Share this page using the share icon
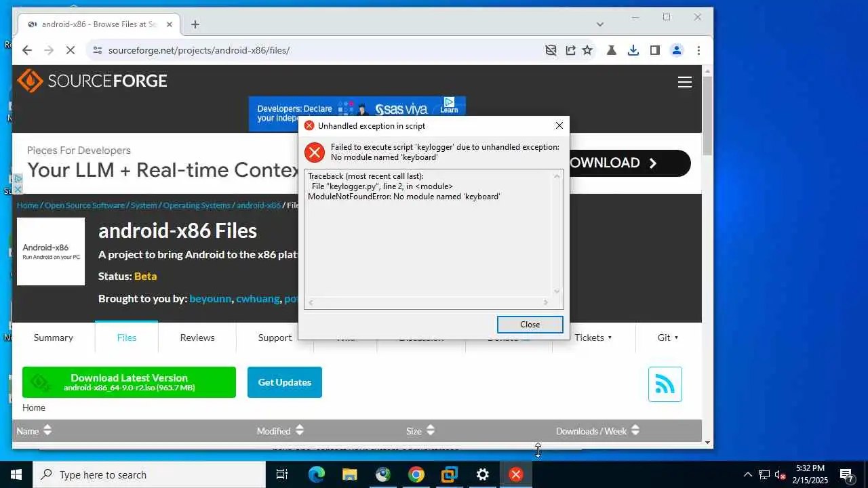Viewport: 868px width, 488px height. (x=570, y=50)
